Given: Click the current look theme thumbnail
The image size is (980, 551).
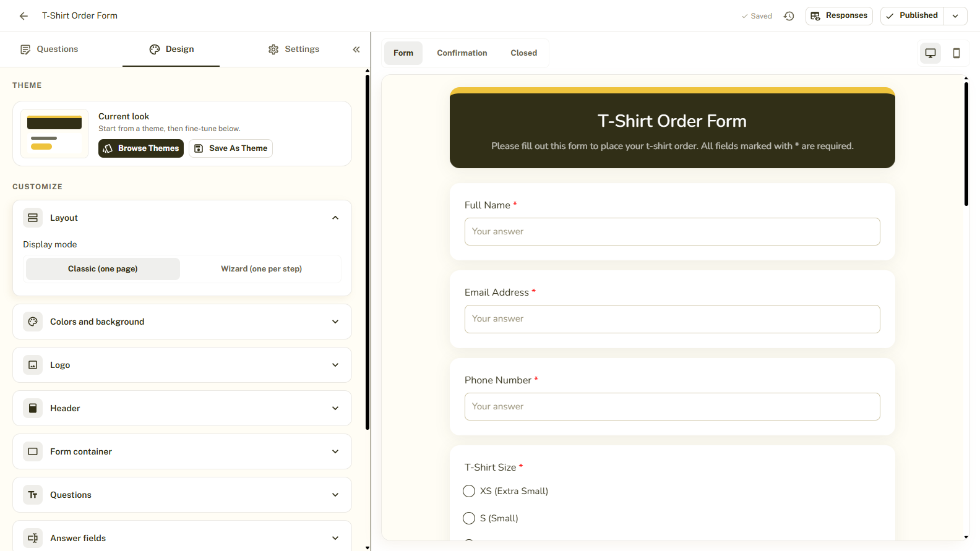Looking at the screenshot, I should [x=54, y=134].
